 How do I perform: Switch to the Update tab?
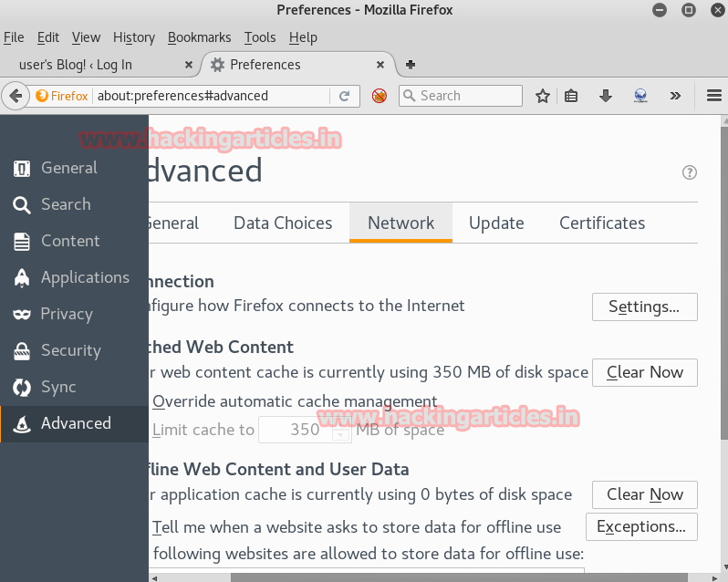pos(496,223)
